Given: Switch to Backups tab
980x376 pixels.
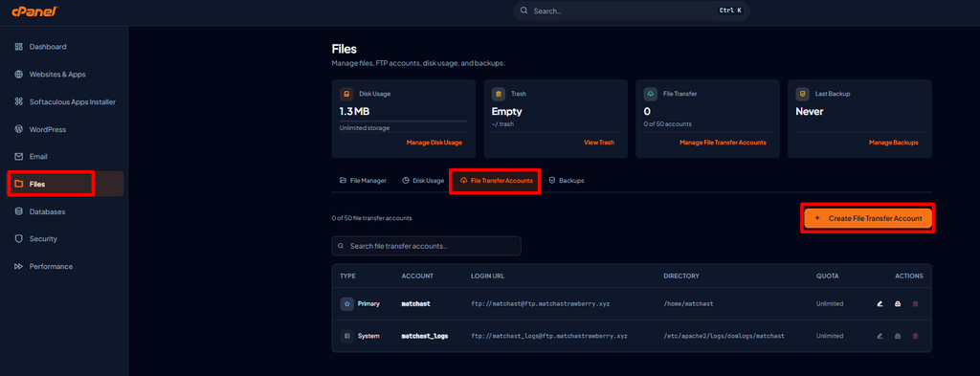Looking at the screenshot, I should [x=567, y=181].
